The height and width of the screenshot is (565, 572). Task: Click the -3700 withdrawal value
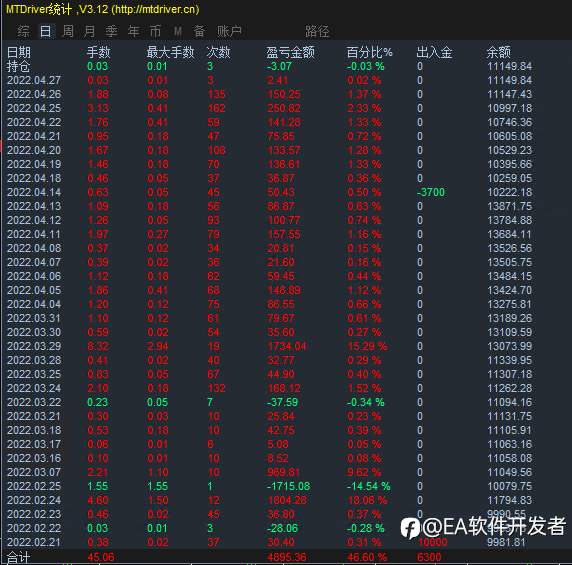[431, 192]
